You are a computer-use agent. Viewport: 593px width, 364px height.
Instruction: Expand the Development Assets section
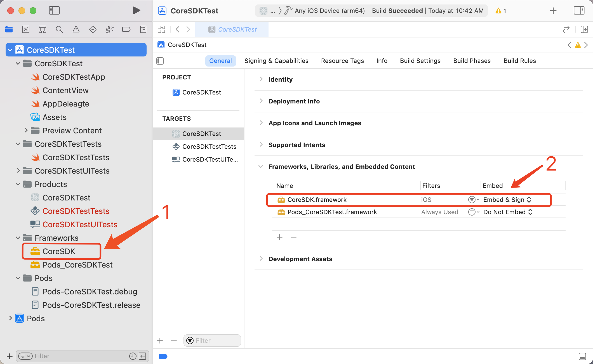[x=261, y=259]
